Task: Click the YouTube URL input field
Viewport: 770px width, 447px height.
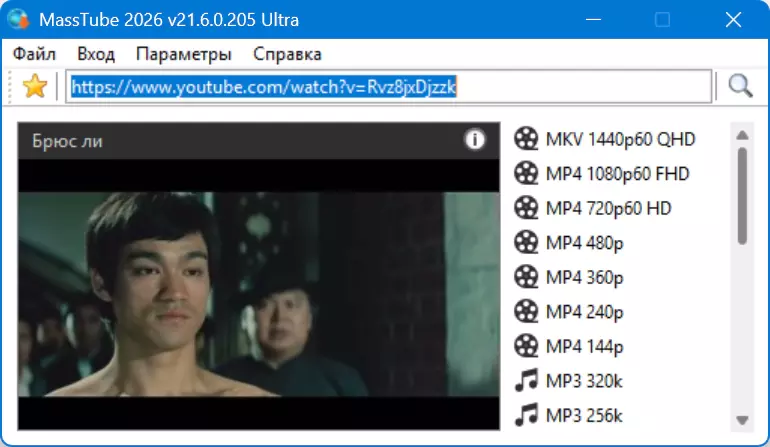Action: tap(389, 87)
